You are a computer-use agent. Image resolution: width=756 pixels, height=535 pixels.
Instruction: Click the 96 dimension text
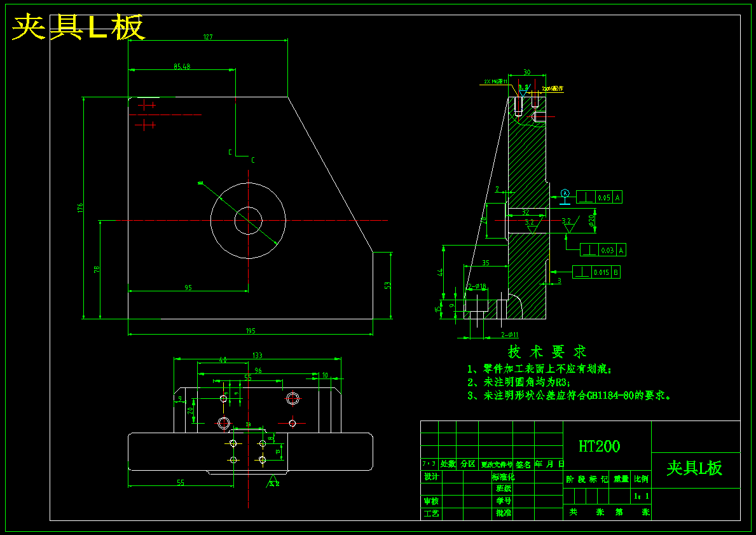(258, 370)
